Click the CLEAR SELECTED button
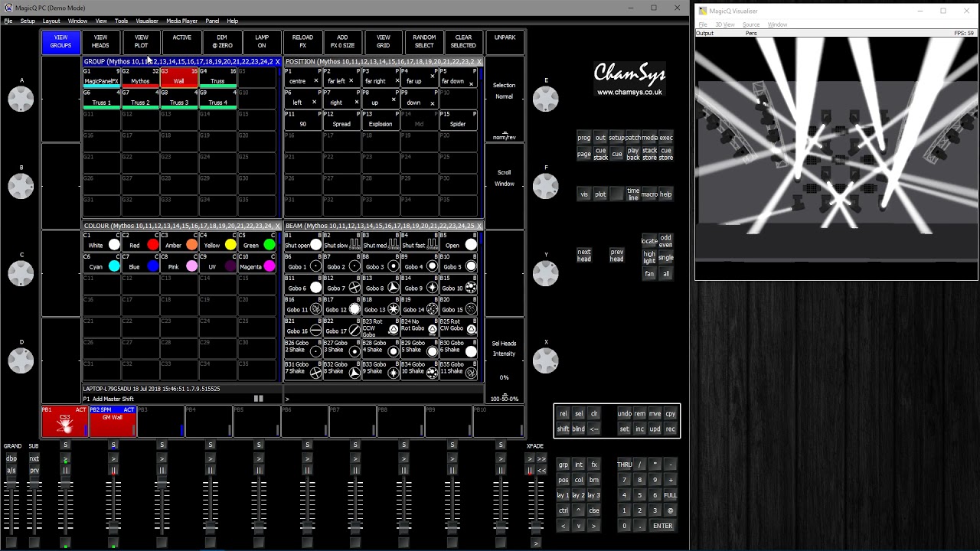Image resolution: width=980 pixels, height=551 pixels. pos(463,41)
